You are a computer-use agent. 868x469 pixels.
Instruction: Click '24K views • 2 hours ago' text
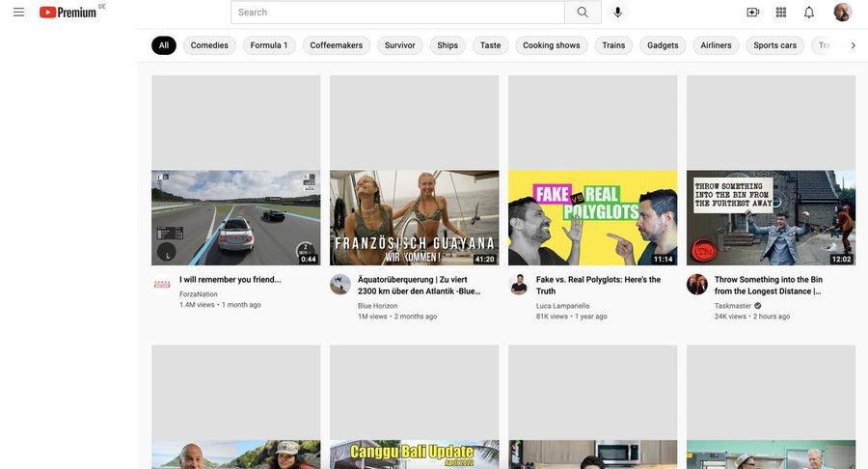[751, 317]
